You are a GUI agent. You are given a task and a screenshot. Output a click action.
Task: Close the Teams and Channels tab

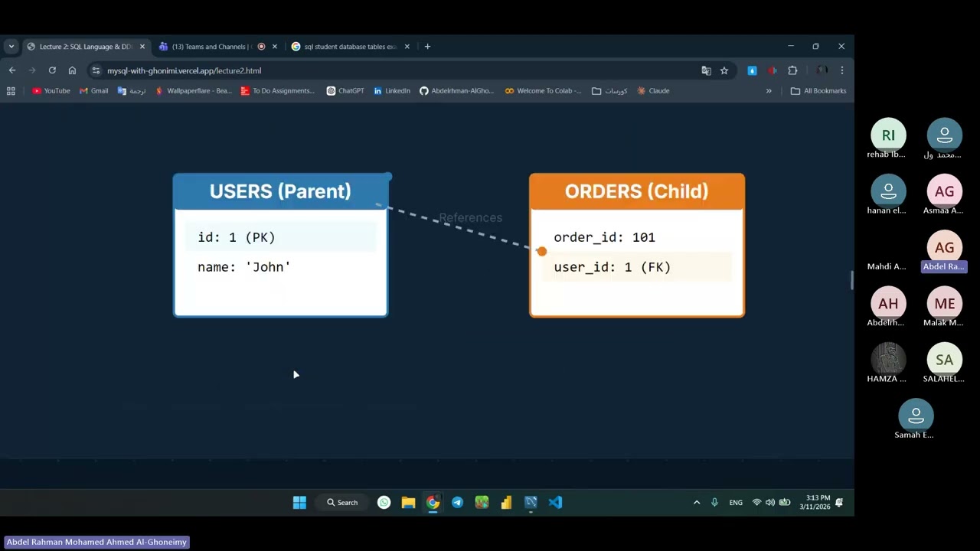click(275, 47)
